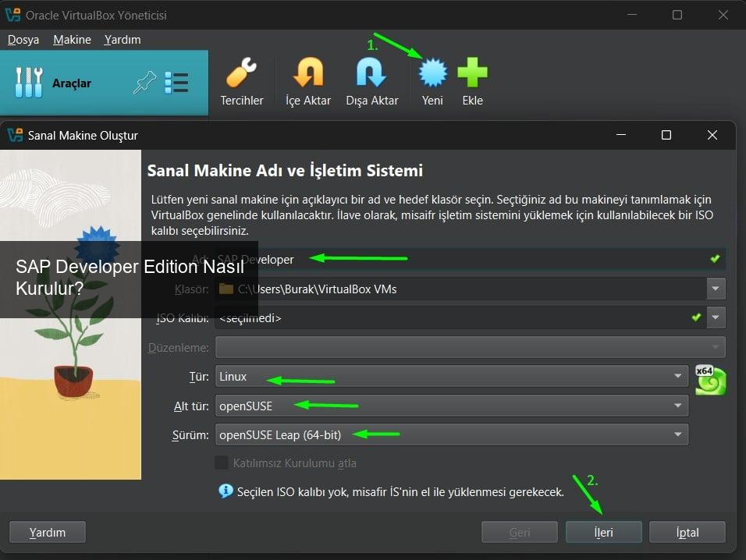Click the pin icon in Araçlar
Image resolution: width=746 pixels, height=560 pixels.
point(144,83)
